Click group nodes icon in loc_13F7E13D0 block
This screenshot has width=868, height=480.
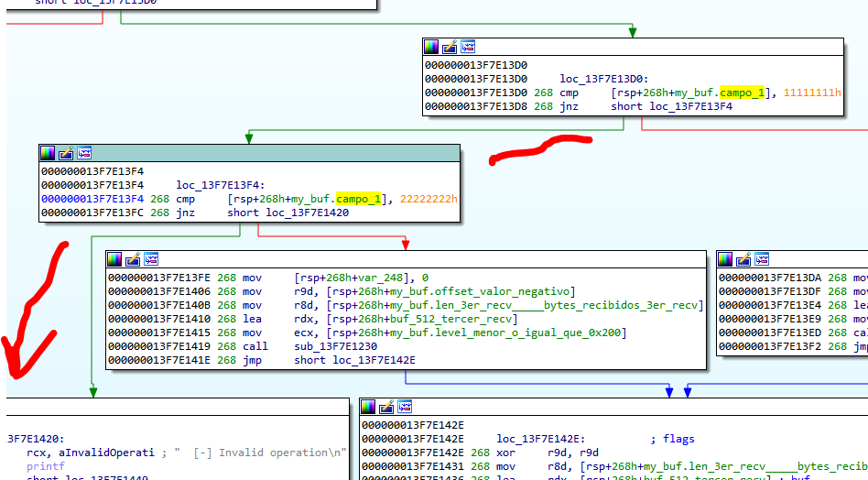point(468,47)
